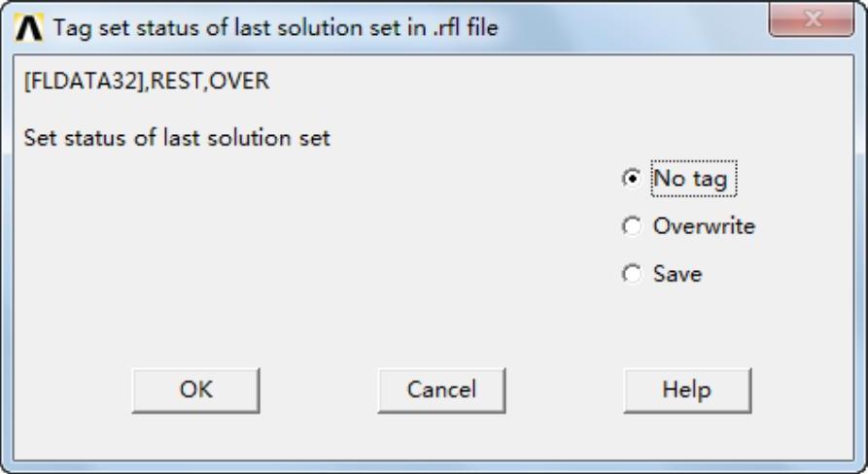The height and width of the screenshot is (474, 868).
Task: Select the No tag radio button
Action: [x=633, y=178]
